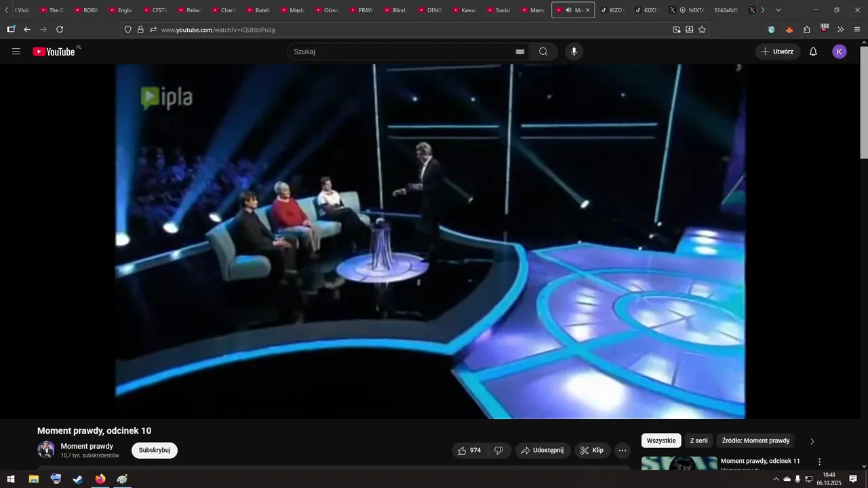Click the Utwórz create button

tap(778, 52)
